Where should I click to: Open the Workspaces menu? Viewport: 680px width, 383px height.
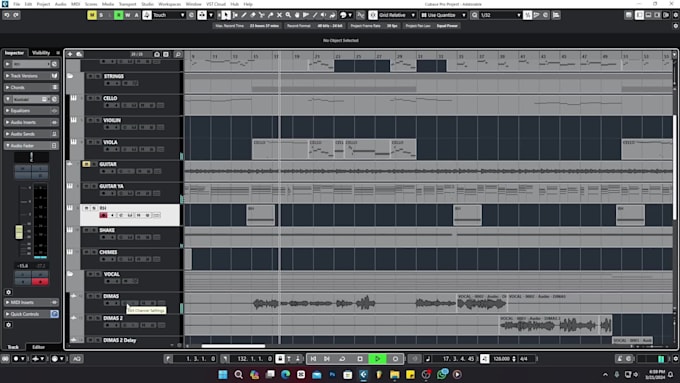pos(170,4)
